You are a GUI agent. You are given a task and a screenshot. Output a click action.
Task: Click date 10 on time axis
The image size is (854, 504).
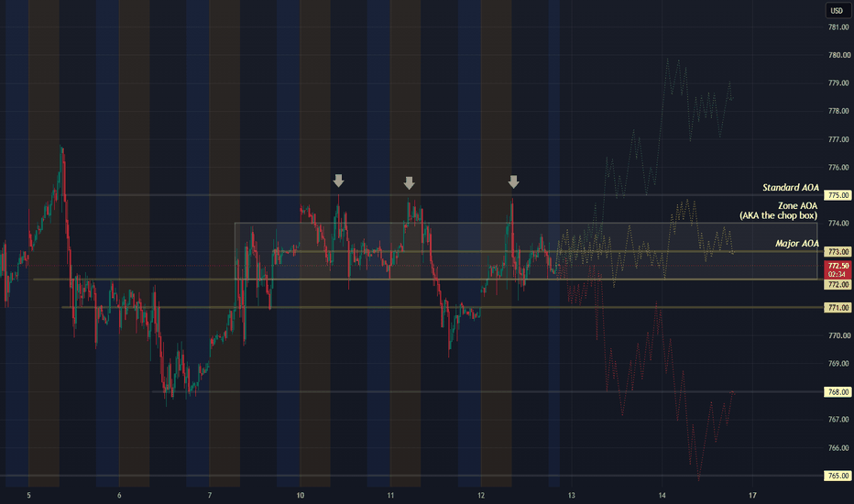tap(301, 495)
